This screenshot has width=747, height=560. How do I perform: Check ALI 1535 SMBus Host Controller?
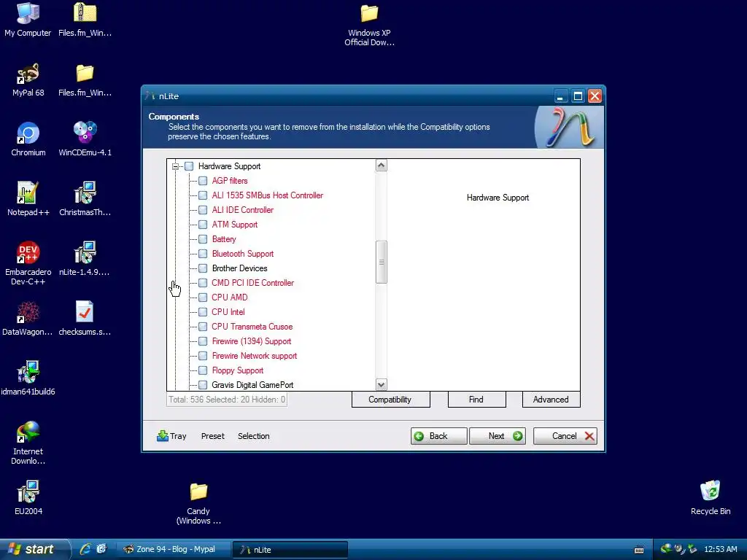point(203,195)
